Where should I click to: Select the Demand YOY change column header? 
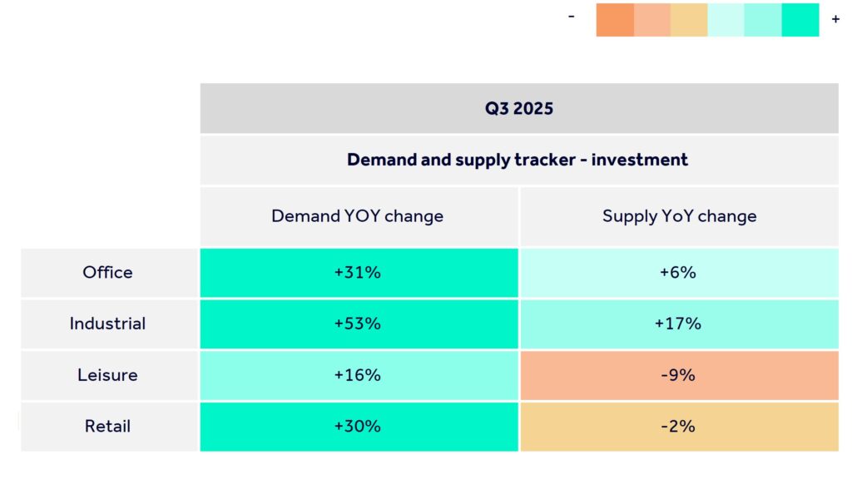(358, 216)
